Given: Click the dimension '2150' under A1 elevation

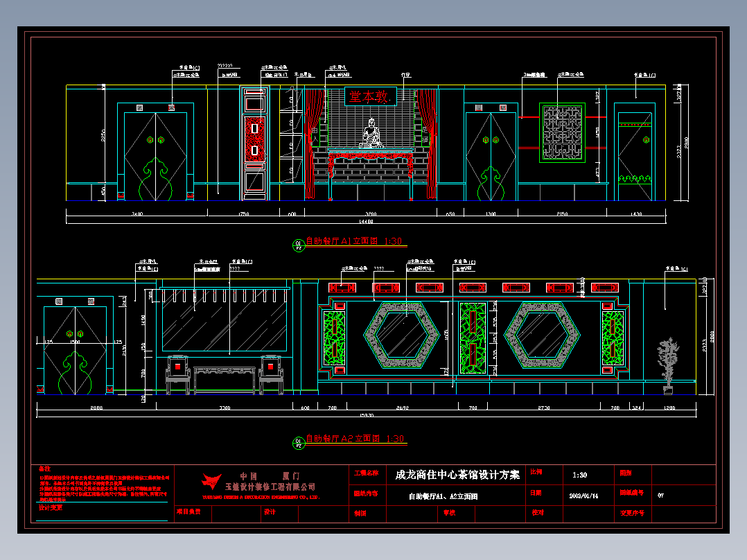Looking at the screenshot, I should 562,214.
